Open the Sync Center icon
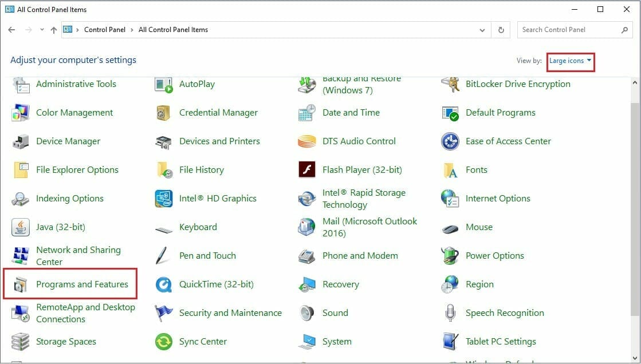641x364 pixels. 164,342
